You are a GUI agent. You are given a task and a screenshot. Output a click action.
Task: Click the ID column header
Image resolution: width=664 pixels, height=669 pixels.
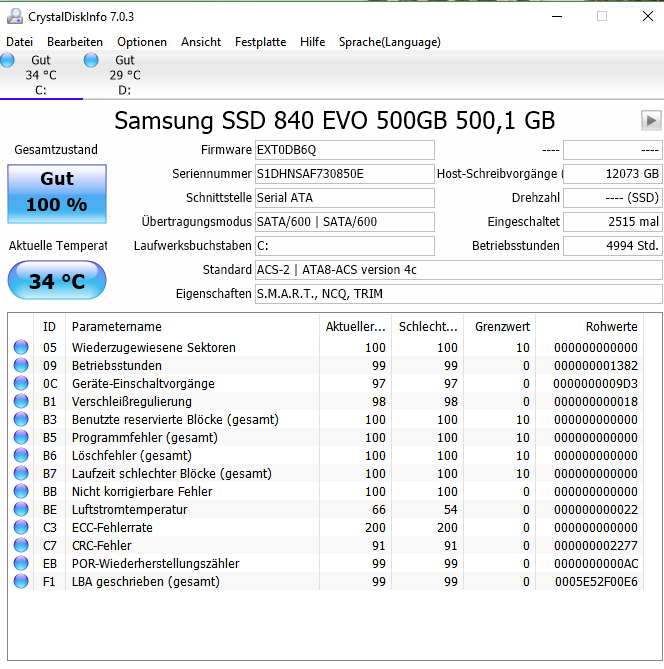[x=50, y=326]
